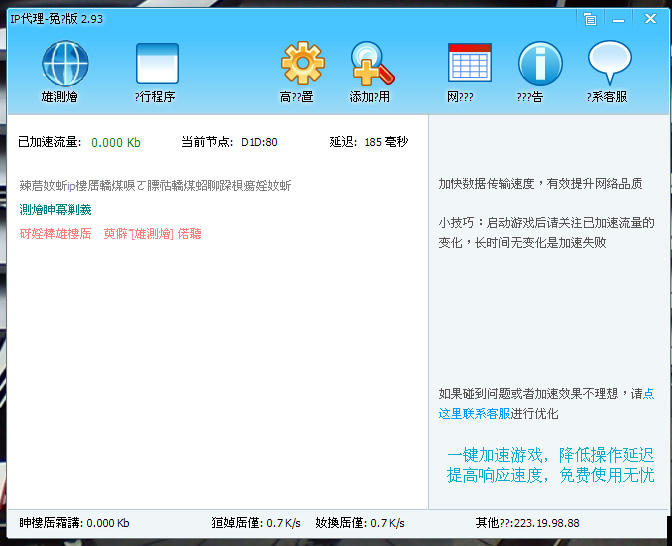672x546 pixels.
Task: Click the 185 ms latency readout
Action: point(386,143)
